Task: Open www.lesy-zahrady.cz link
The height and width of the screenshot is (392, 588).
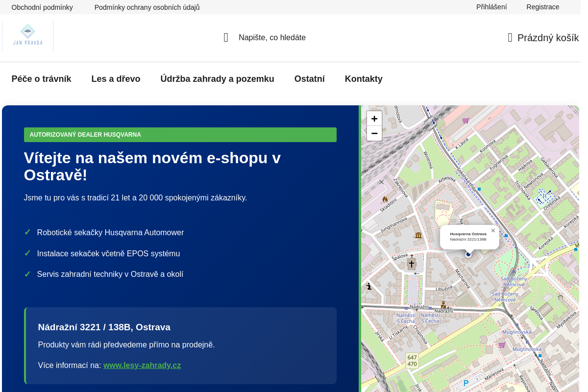Action: point(142,365)
